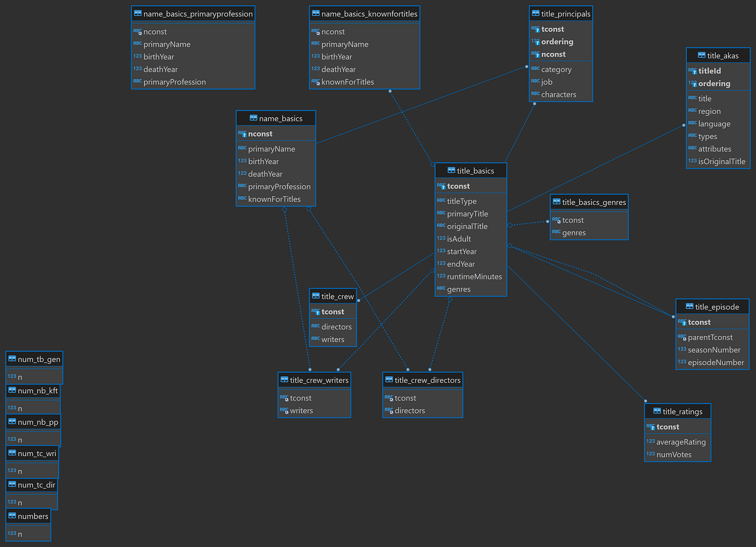
Task: Select the numbers table header
Action: coord(28,516)
